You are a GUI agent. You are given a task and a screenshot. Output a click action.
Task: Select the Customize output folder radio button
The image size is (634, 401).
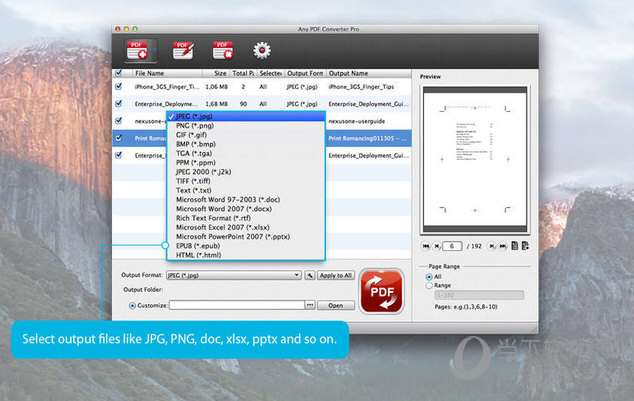coord(132,306)
